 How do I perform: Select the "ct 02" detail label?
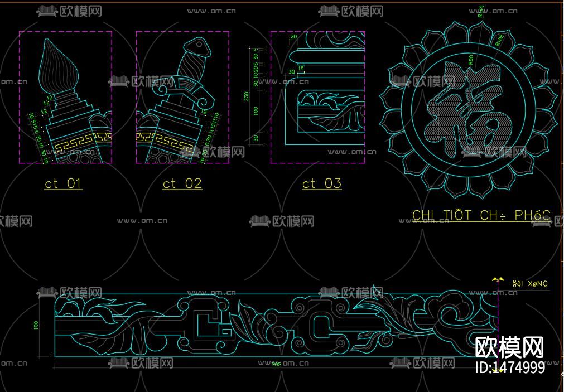[x=182, y=183]
